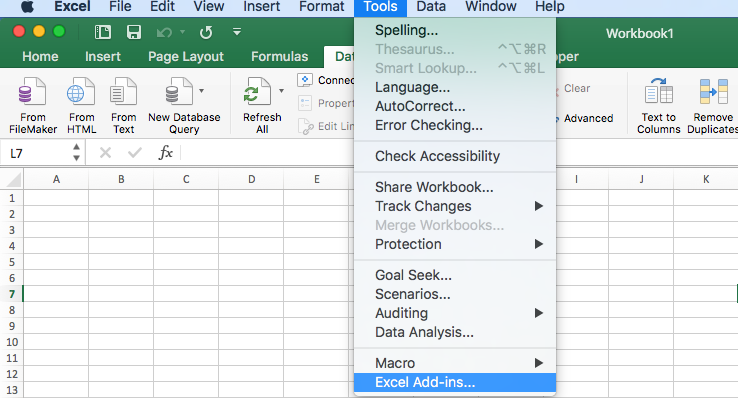Click the confirm checkmark in formula bar
Viewport: 738px width, 398px height.
(x=135, y=152)
